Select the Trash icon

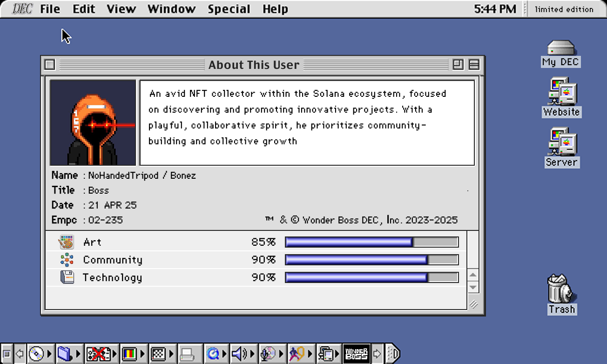(x=561, y=295)
